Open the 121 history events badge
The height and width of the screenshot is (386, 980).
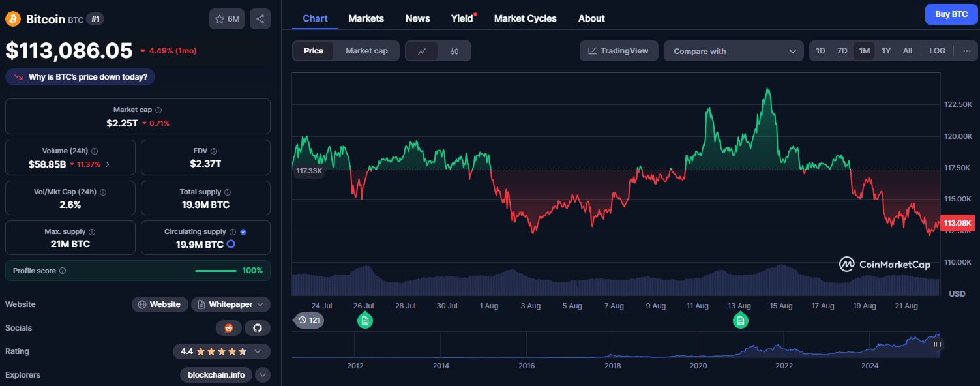point(309,320)
